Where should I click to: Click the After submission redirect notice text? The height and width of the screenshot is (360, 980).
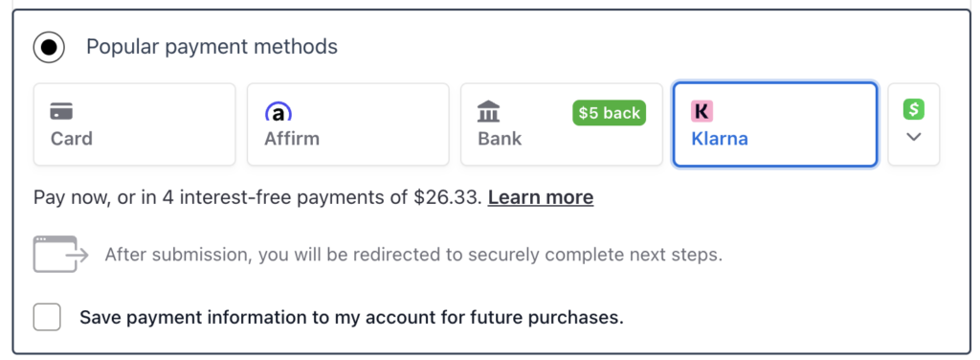coord(413,255)
